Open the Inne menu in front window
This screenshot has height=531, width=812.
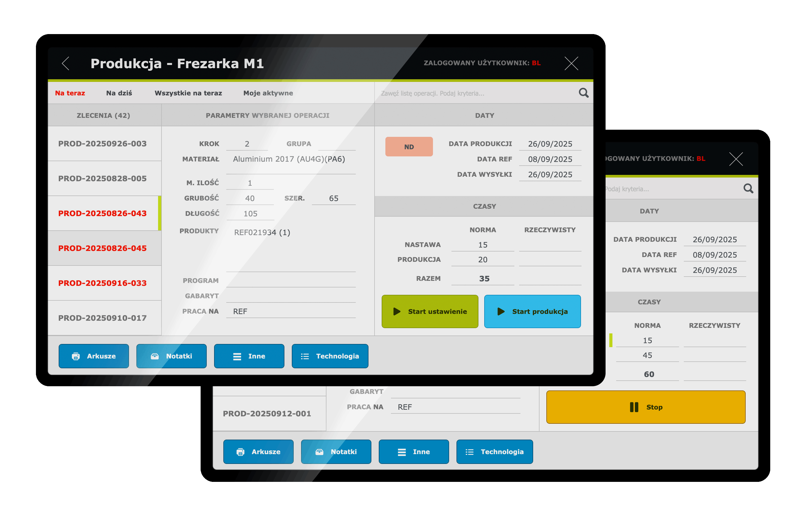point(249,356)
